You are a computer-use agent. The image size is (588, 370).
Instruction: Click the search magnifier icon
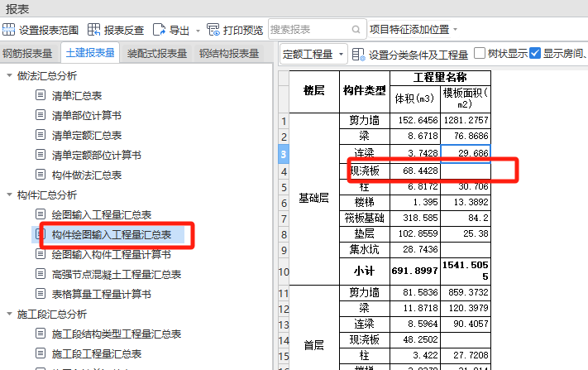(356, 29)
